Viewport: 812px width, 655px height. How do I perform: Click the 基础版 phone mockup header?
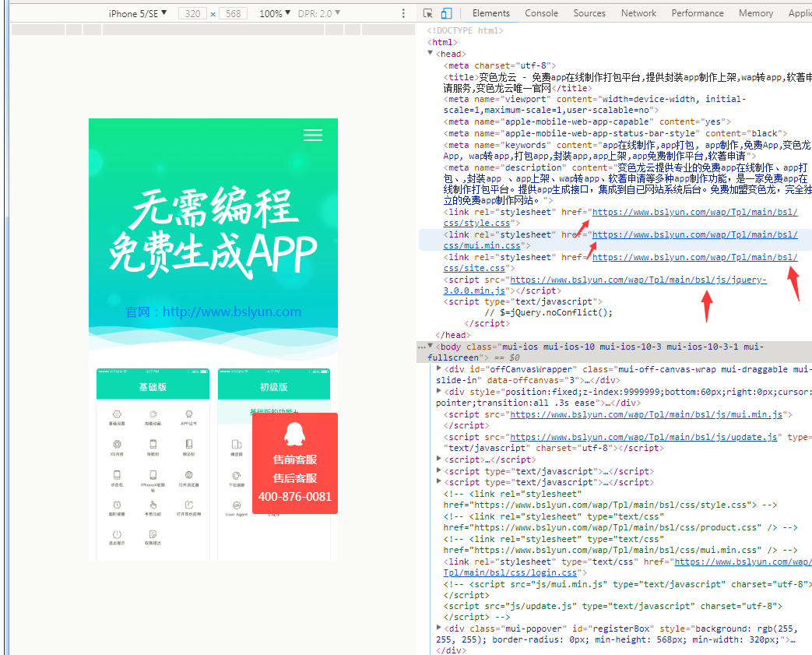[153, 387]
